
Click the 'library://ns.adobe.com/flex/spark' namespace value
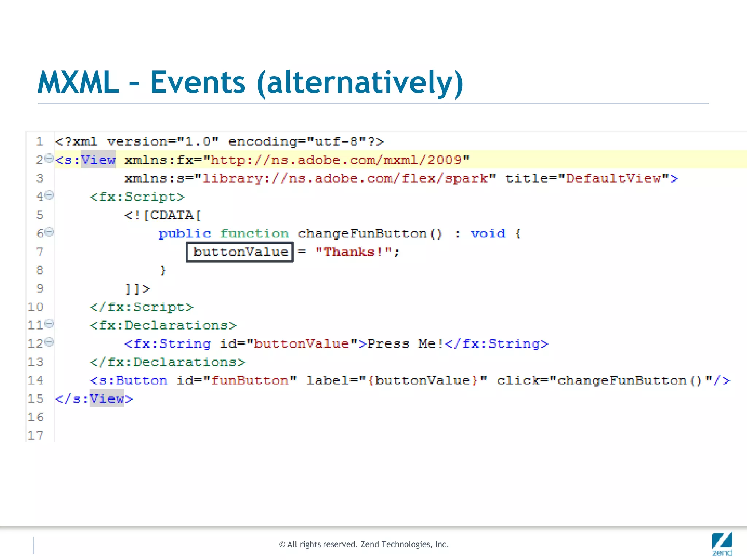pos(345,178)
